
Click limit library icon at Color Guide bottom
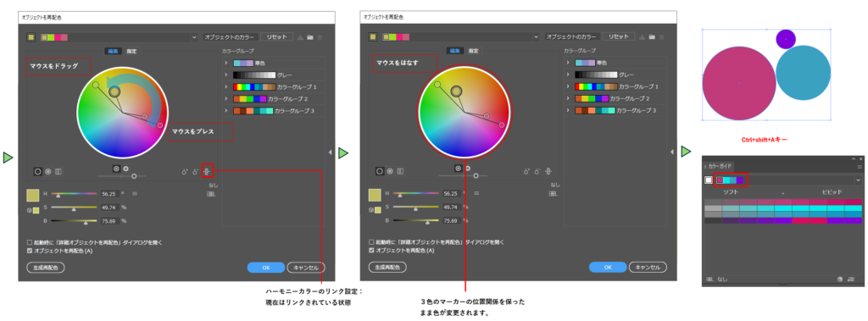tap(710, 279)
